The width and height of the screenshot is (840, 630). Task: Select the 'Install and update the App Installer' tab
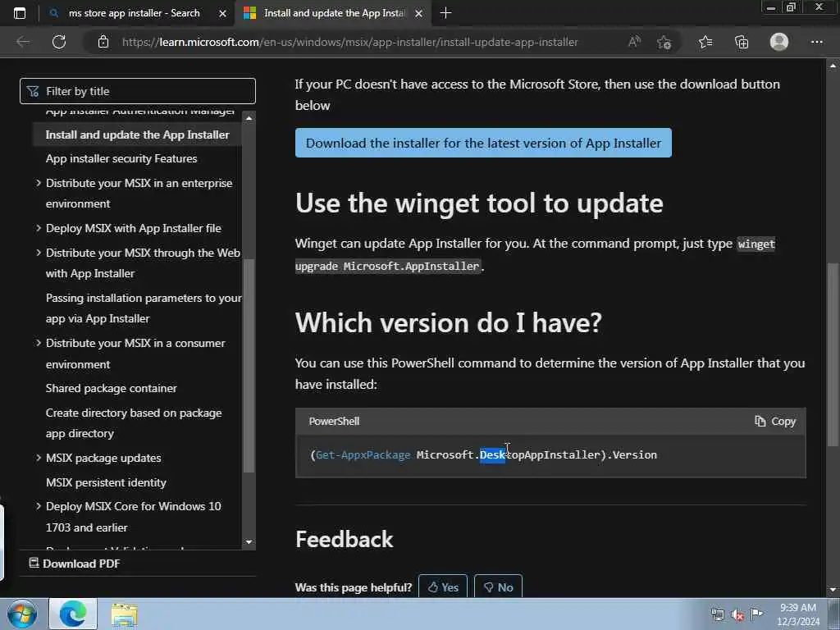(x=333, y=13)
